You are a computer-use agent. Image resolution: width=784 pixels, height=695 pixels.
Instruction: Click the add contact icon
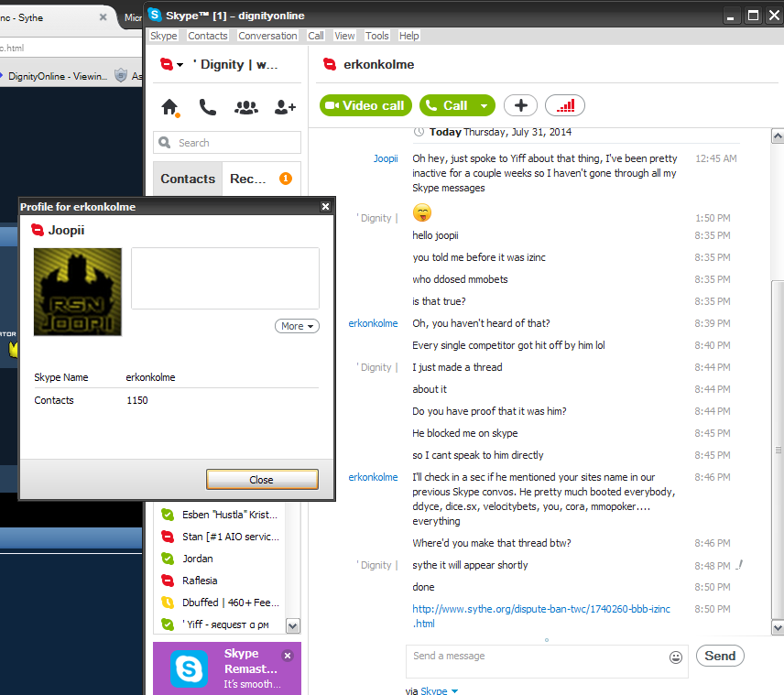click(x=285, y=107)
